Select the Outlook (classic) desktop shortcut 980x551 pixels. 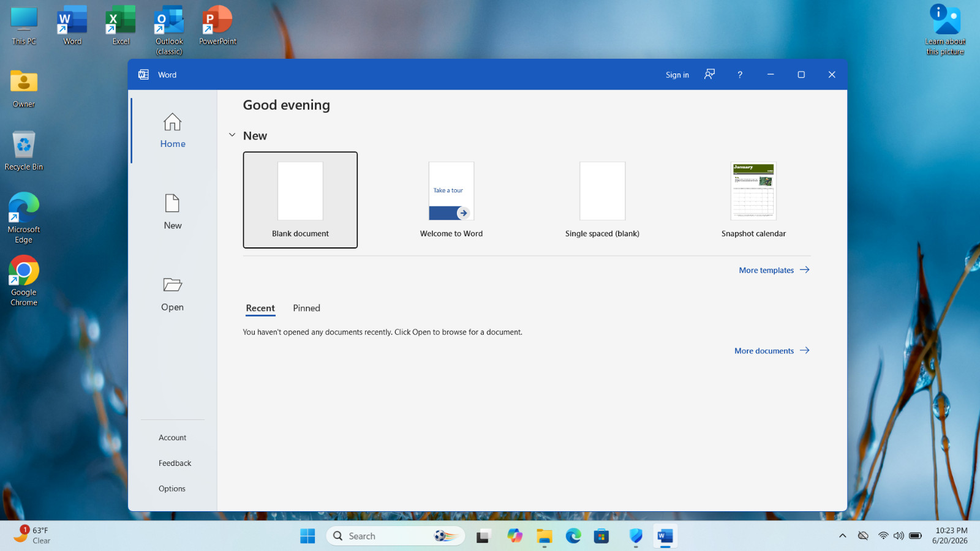[169, 31]
